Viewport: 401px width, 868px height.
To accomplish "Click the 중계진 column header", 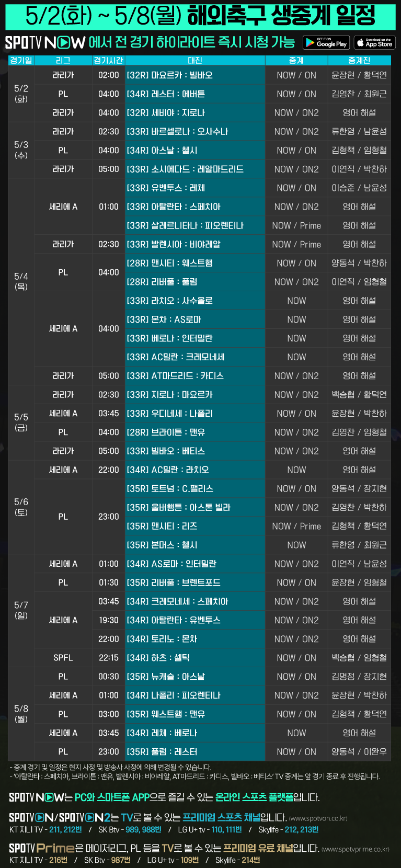I will (x=359, y=61).
